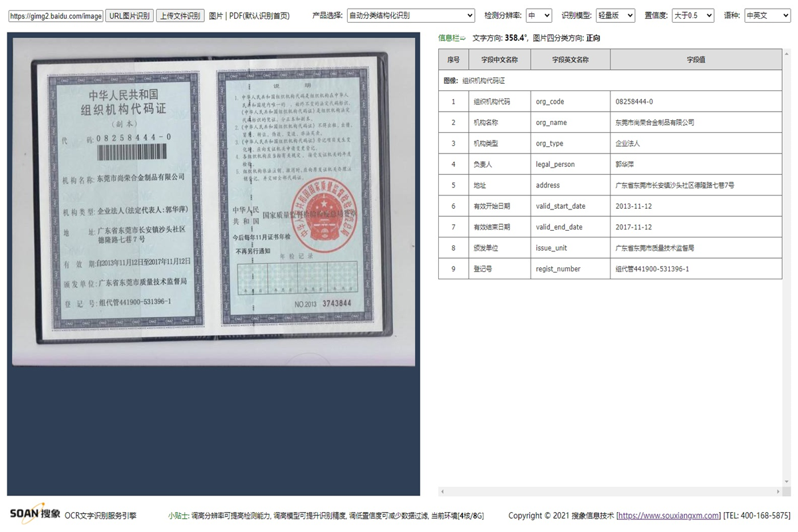Open the 产品选择 dropdown

(409, 15)
